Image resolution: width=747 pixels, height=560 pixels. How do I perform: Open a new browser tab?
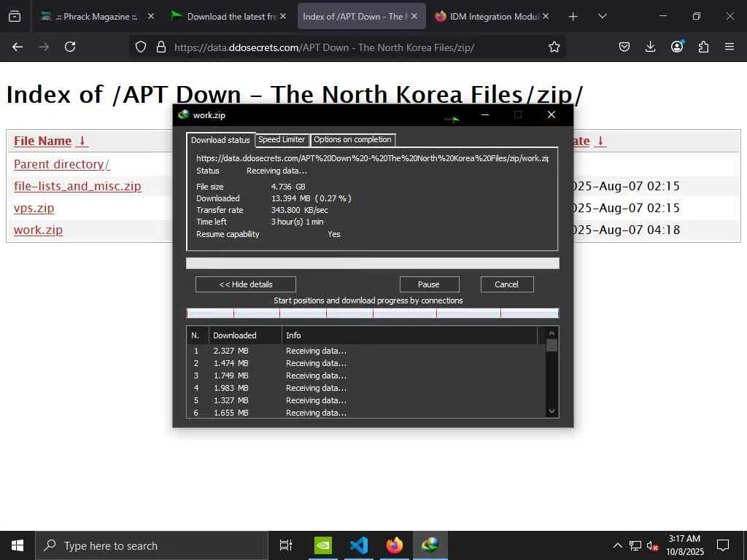coord(573,16)
